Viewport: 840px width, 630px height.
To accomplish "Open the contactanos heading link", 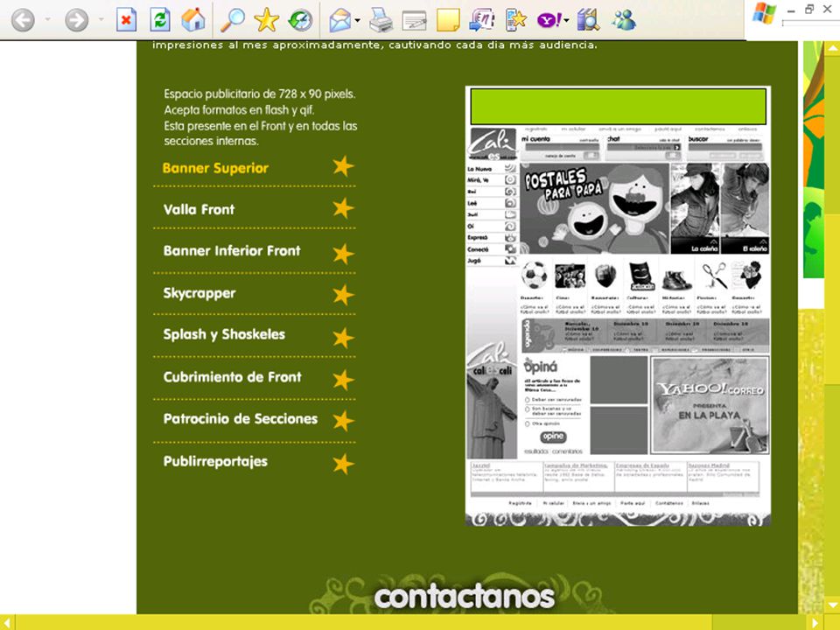I will [x=464, y=598].
